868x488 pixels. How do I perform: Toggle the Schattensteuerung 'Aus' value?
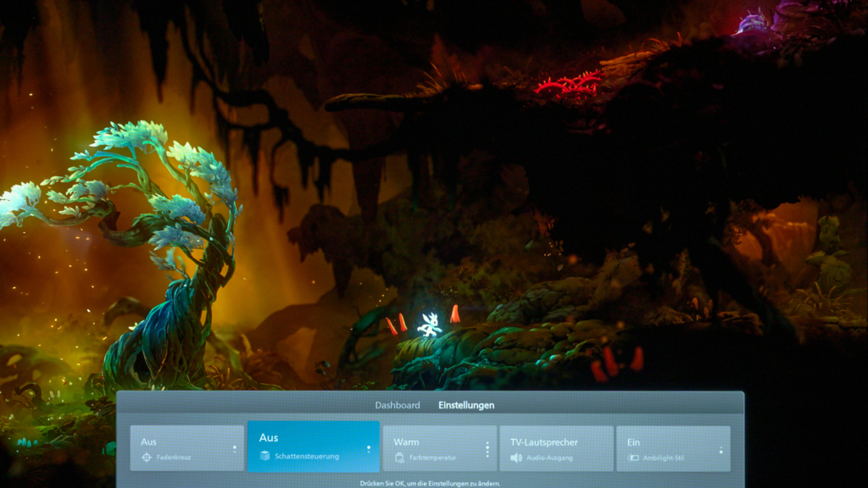(269, 438)
